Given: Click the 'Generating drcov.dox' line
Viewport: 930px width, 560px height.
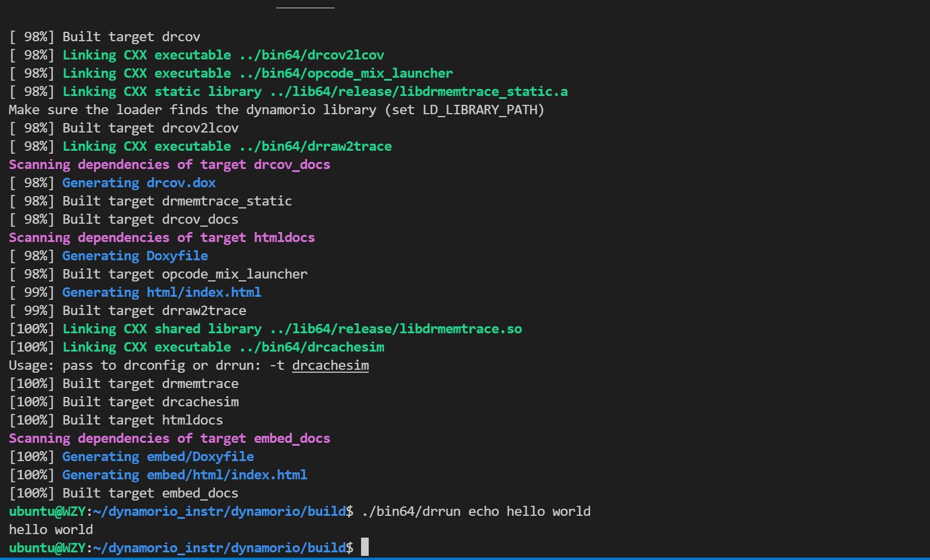Looking at the screenshot, I should (x=112, y=183).
